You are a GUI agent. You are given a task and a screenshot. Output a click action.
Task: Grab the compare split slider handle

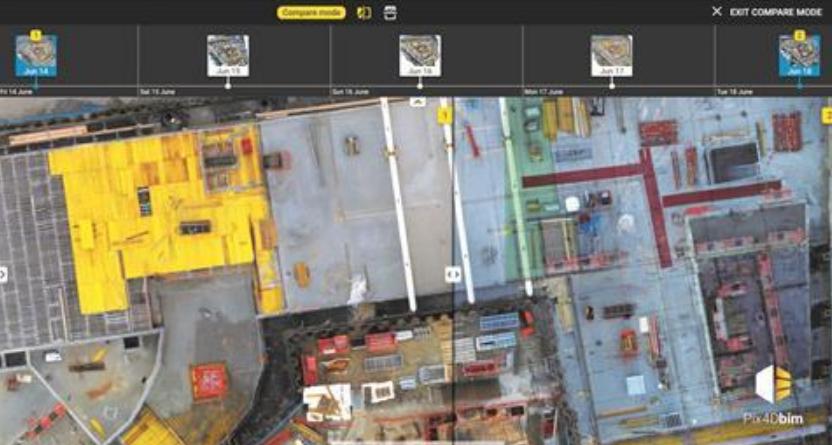click(x=452, y=272)
